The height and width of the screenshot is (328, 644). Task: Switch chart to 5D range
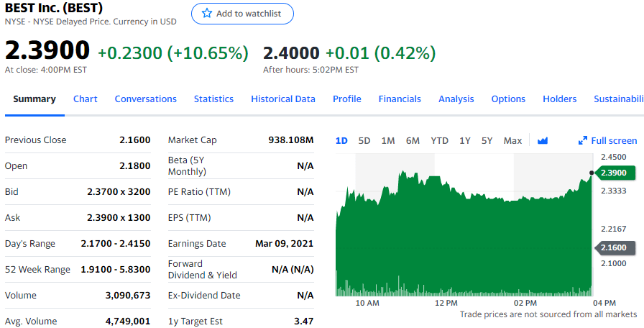point(364,141)
